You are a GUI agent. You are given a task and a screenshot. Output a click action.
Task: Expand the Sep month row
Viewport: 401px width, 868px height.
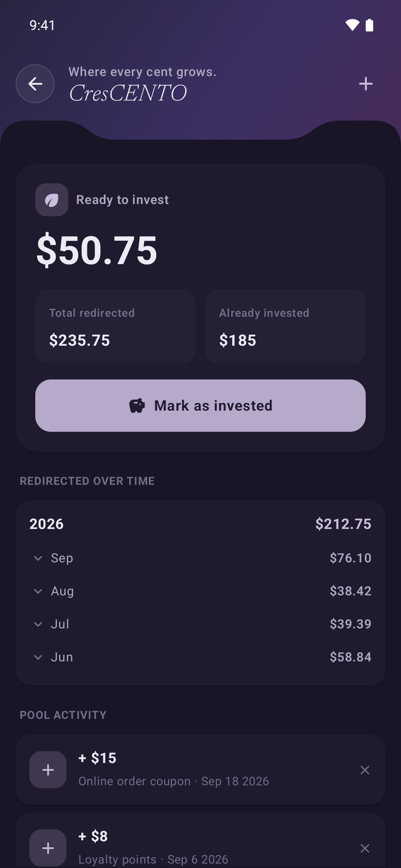200,558
